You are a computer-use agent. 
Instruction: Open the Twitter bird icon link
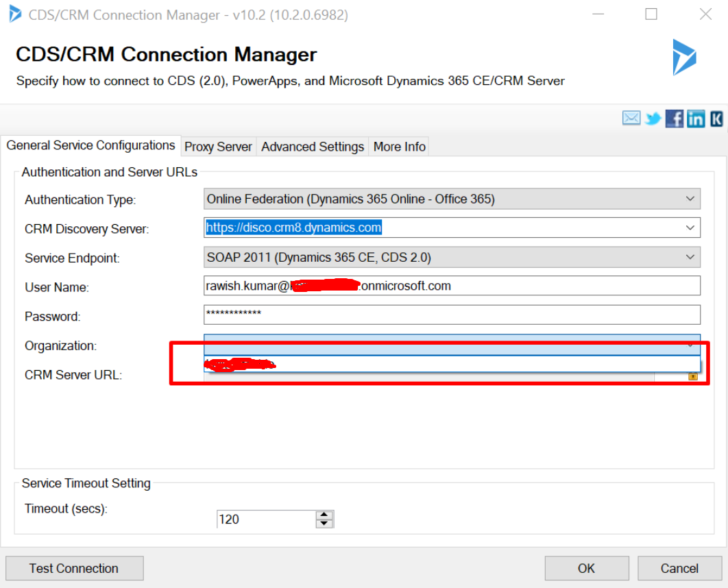(x=653, y=119)
